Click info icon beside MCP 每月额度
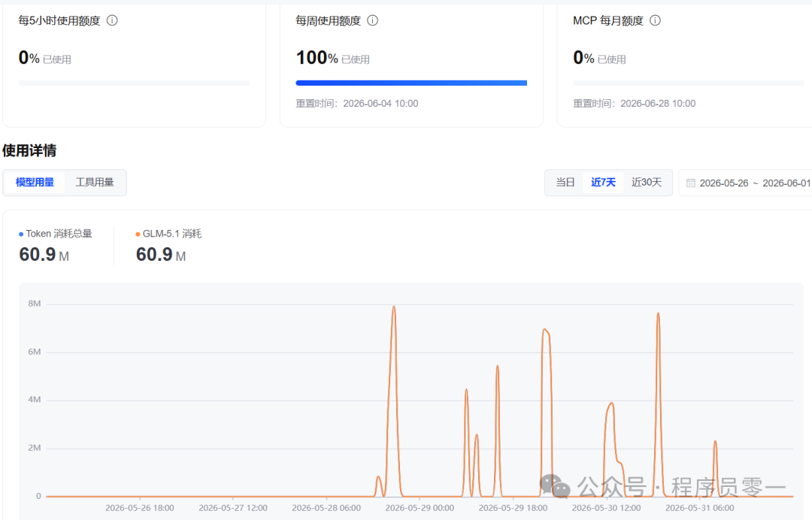The height and width of the screenshot is (520, 812). pos(655,21)
